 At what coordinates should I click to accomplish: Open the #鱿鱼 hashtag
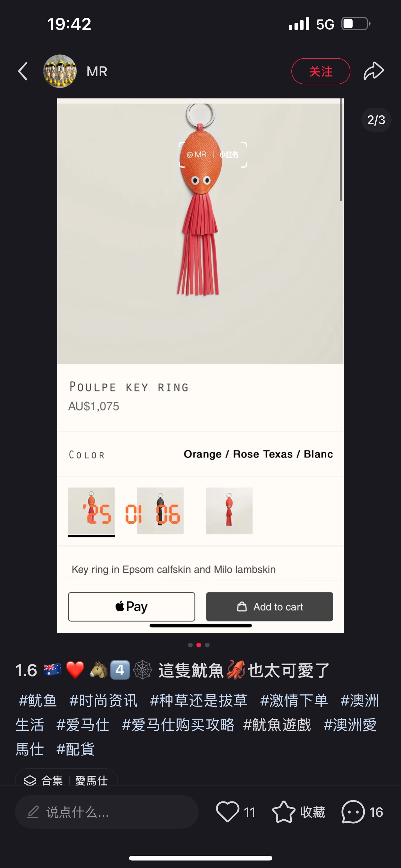point(38,700)
